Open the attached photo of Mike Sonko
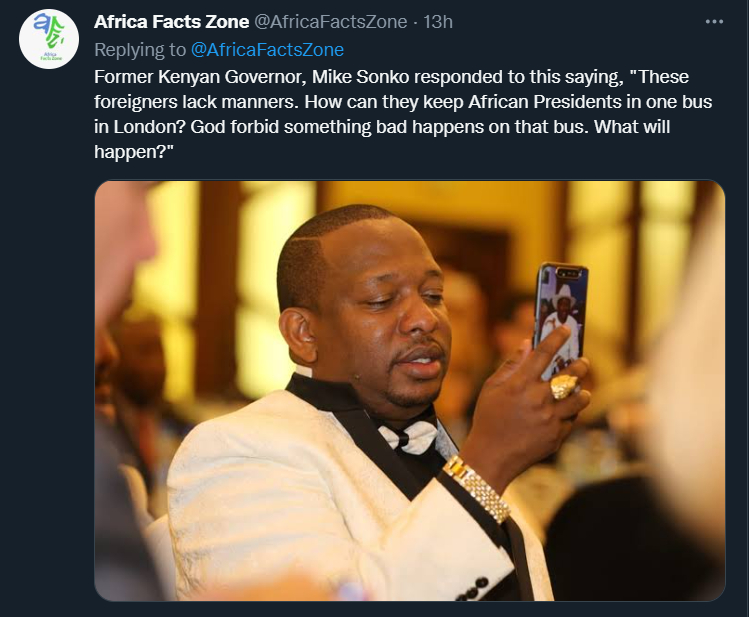The width and height of the screenshot is (749, 617). [x=409, y=390]
